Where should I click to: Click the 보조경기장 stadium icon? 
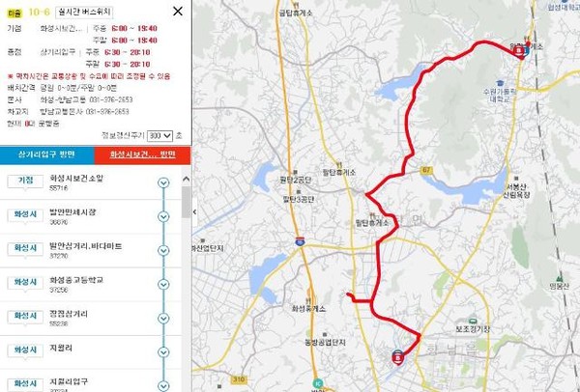(473, 322)
